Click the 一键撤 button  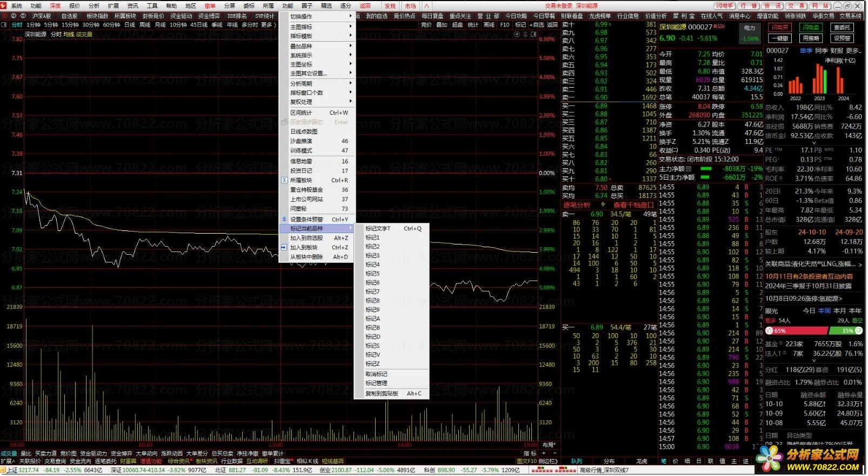click(x=780, y=38)
